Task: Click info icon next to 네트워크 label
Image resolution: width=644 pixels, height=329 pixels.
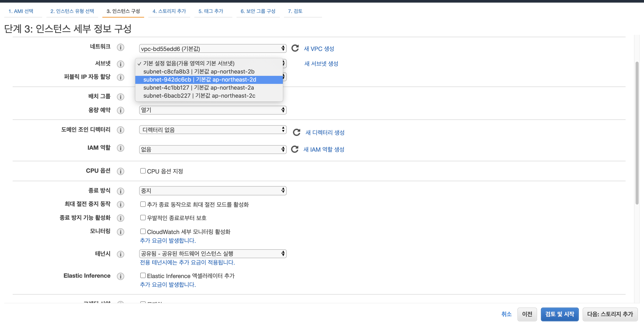Action: [x=121, y=47]
